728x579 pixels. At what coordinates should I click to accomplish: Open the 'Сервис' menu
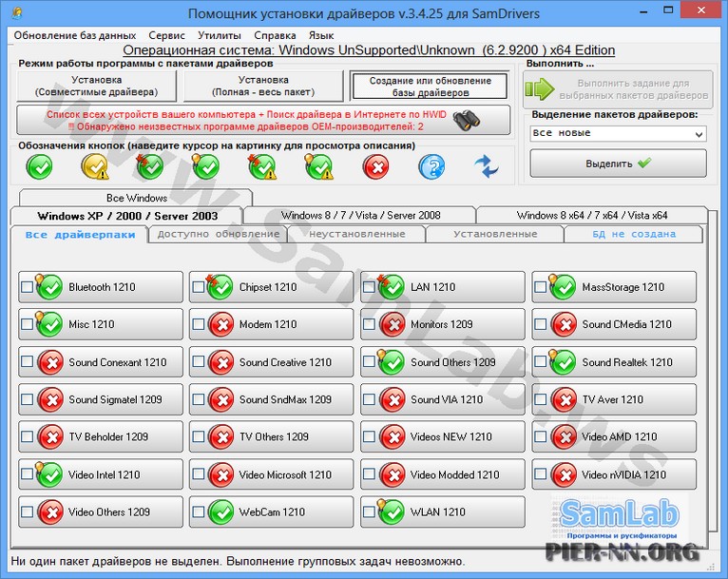point(166,35)
